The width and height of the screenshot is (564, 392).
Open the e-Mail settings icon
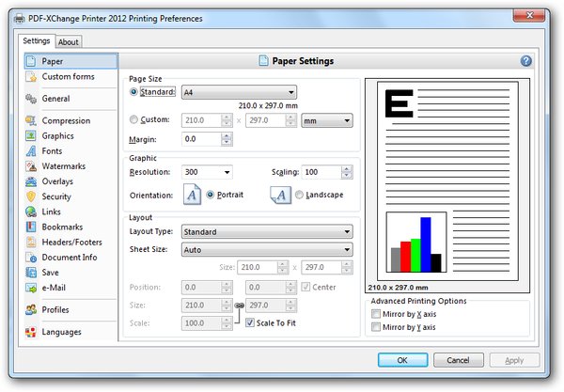coord(31,288)
